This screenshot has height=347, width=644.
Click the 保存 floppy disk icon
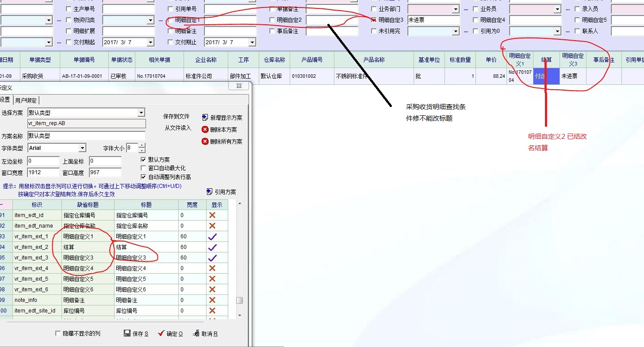point(127,333)
